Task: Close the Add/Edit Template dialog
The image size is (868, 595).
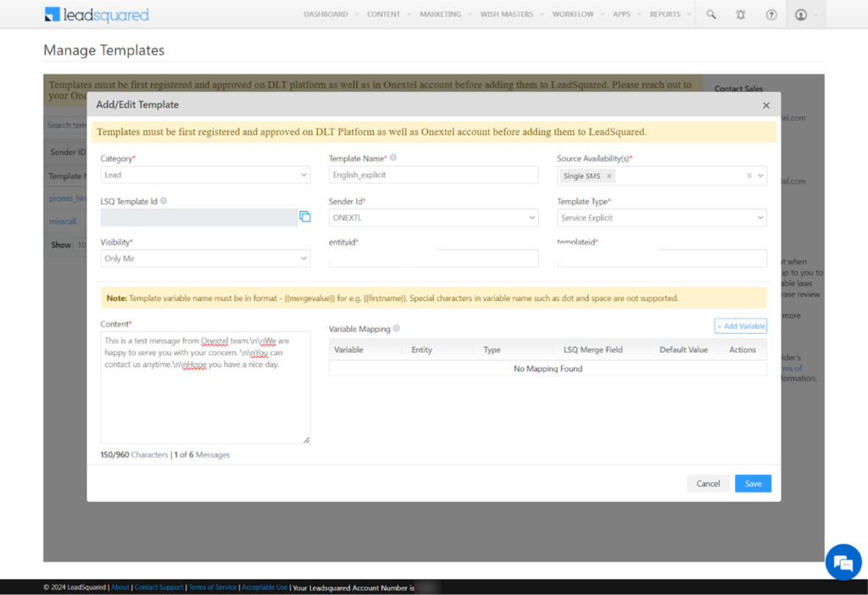Action: tap(766, 105)
